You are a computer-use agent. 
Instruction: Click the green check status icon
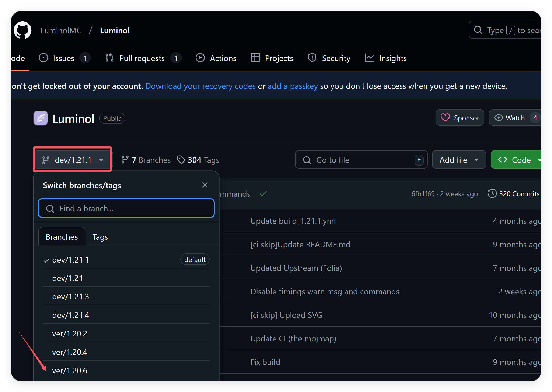point(263,194)
